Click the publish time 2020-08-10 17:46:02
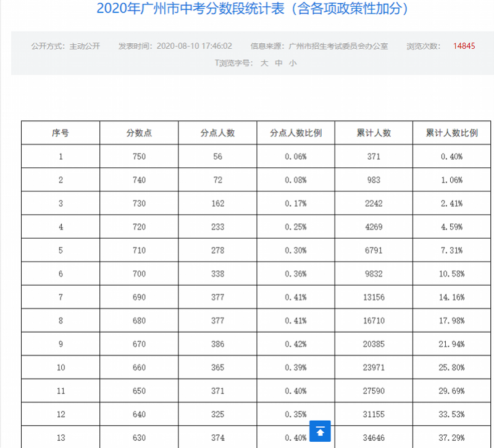The height and width of the screenshot is (448, 494). 194,46
